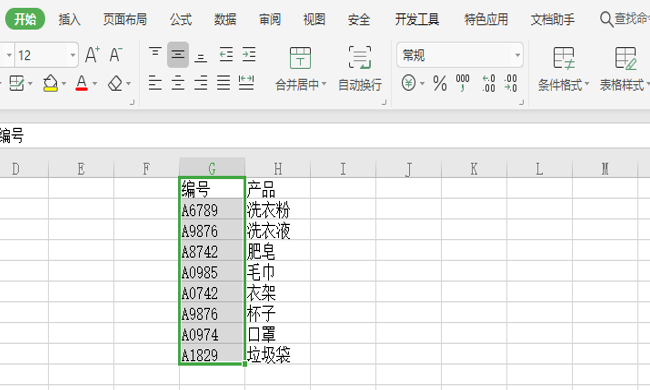Expand the font size 12 dropdown
This screenshot has width=650, height=390.
coord(73,55)
